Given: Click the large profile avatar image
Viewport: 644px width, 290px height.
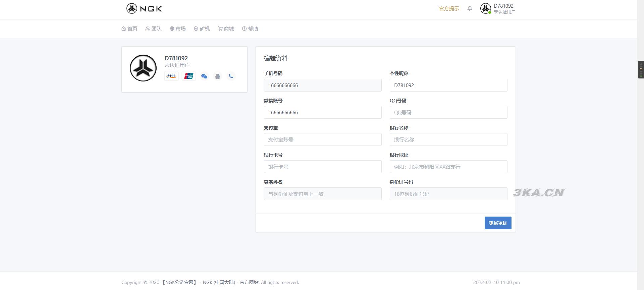Looking at the screenshot, I should click(143, 68).
